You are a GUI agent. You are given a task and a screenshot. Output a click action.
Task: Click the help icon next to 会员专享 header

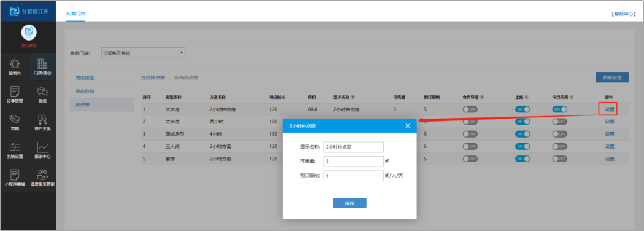coord(482,98)
